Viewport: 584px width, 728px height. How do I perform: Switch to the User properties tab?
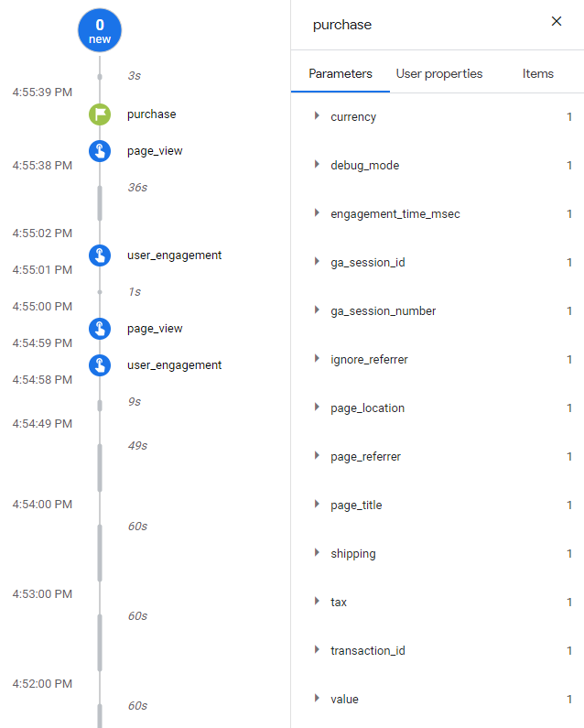[438, 73]
